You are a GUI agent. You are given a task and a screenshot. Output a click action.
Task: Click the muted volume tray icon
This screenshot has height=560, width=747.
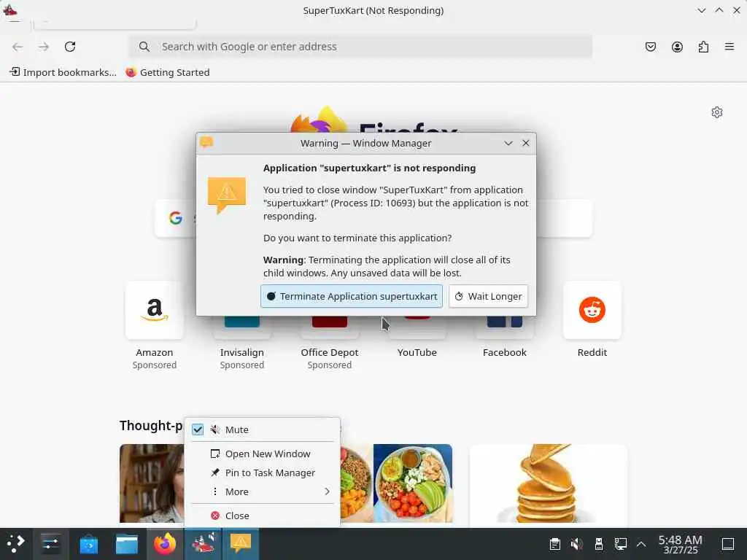(x=576, y=544)
